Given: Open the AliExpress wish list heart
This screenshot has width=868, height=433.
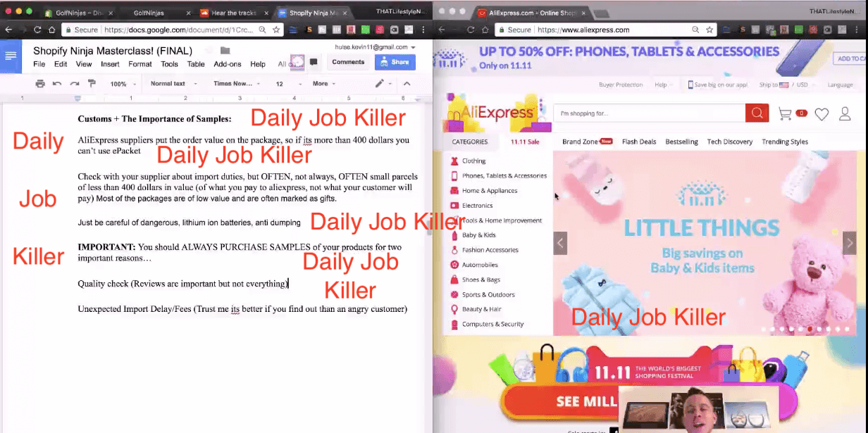Looking at the screenshot, I should 821,114.
